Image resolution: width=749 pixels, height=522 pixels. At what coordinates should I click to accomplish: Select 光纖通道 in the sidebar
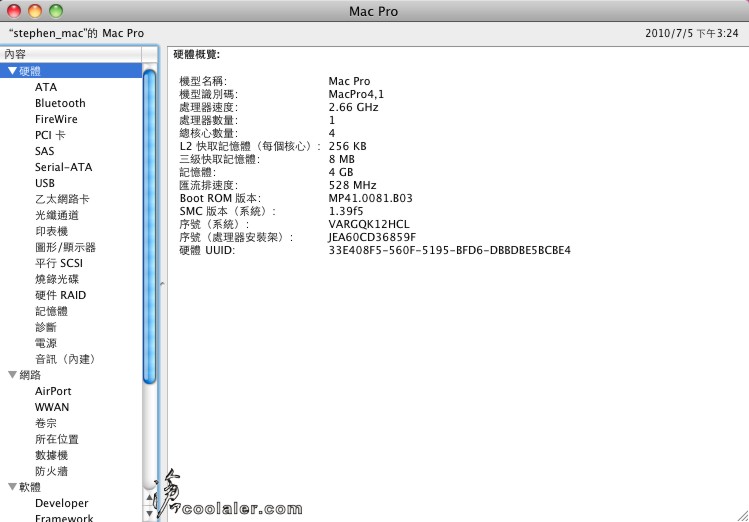(57, 215)
